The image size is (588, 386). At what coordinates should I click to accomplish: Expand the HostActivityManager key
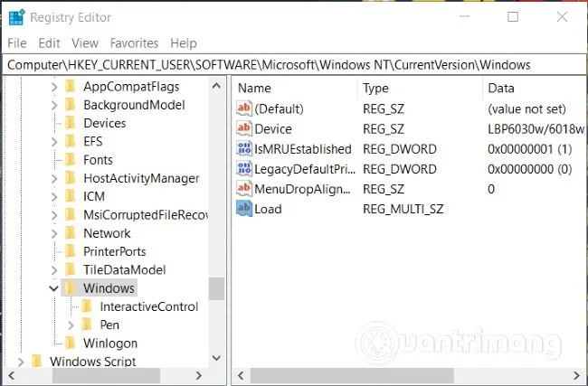[x=54, y=178]
